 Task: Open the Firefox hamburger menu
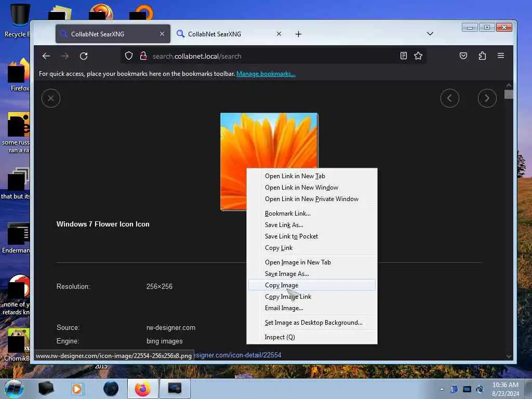tap(501, 56)
